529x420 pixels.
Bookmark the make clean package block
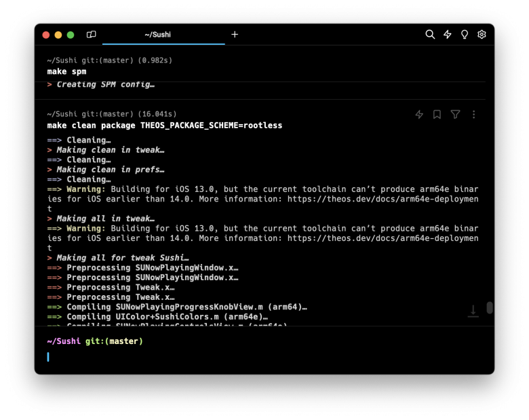(x=437, y=115)
